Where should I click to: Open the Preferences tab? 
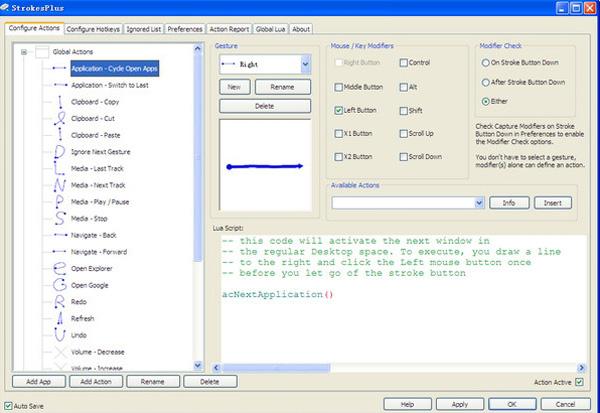(x=185, y=29)
